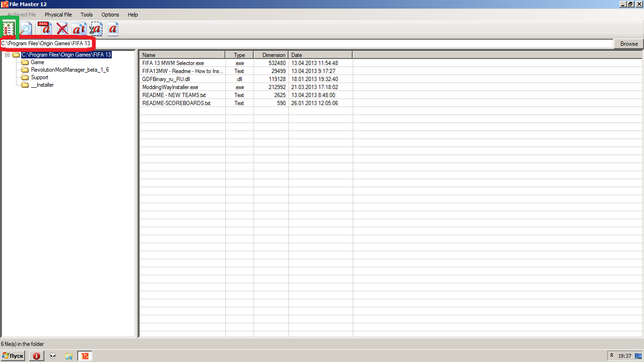Click the date 13.04.2013 9:17:27
644x362 pixels.
point(313,71)
